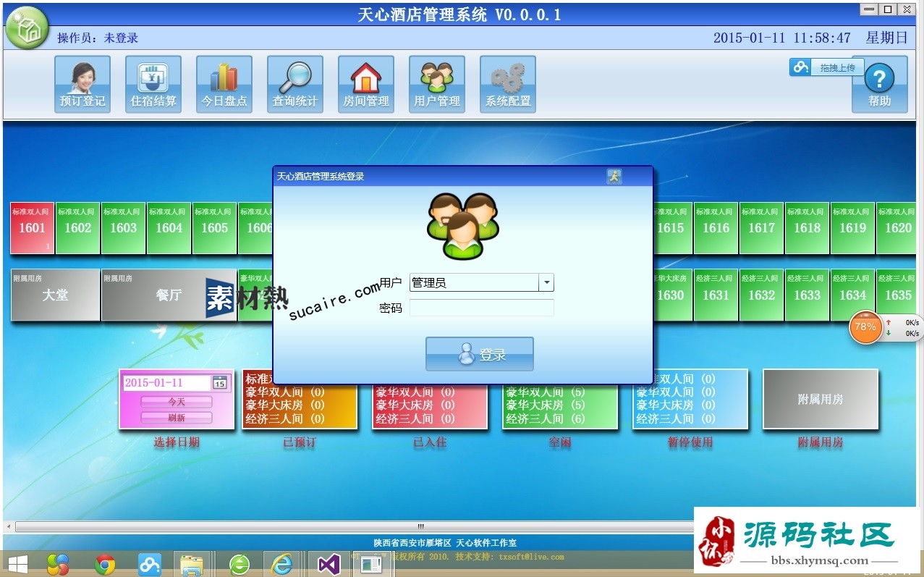This screenshot has height=577, width=924.
Task: Select room tile 1616
Action: pyautogui.click(x=716, y=228)
